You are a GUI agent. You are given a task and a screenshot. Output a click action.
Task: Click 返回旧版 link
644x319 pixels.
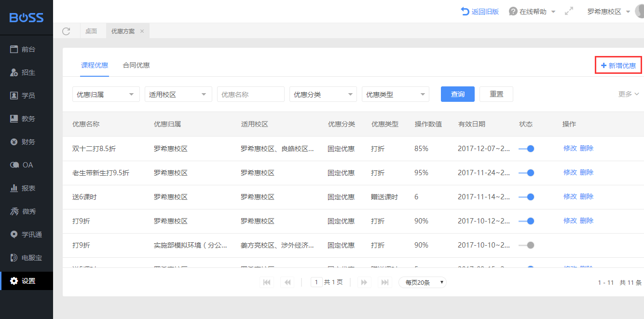tap(480, 12)
